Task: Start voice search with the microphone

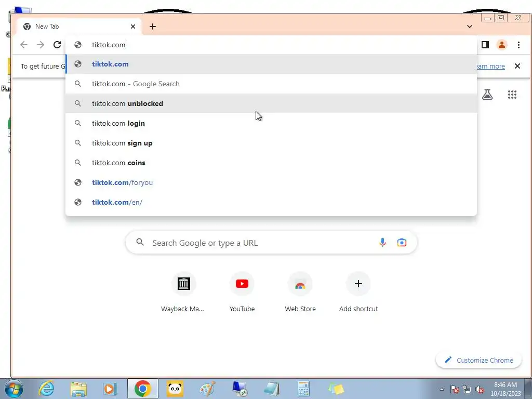Action: pyautogui.click(x=382, y=242)
